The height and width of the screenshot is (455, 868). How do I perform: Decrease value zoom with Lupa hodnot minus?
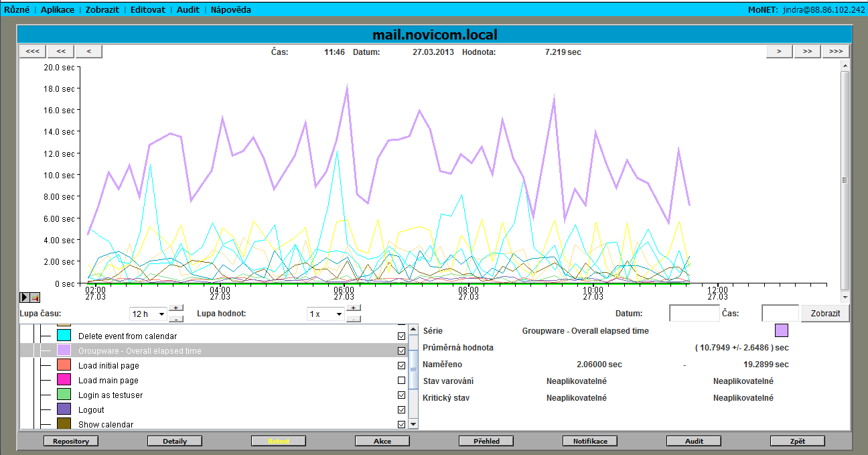(354, 319)
